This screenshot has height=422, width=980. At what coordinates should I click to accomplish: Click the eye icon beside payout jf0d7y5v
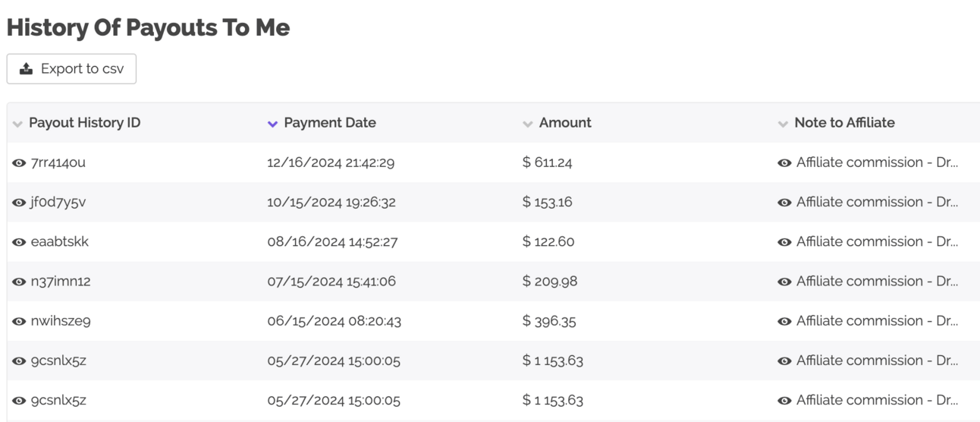(19, 203)
